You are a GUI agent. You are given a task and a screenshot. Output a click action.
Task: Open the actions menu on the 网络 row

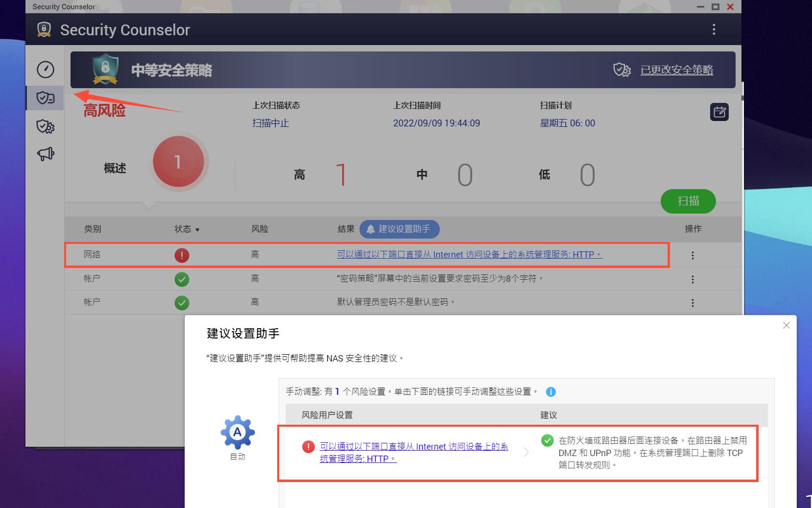pos(693,255)
